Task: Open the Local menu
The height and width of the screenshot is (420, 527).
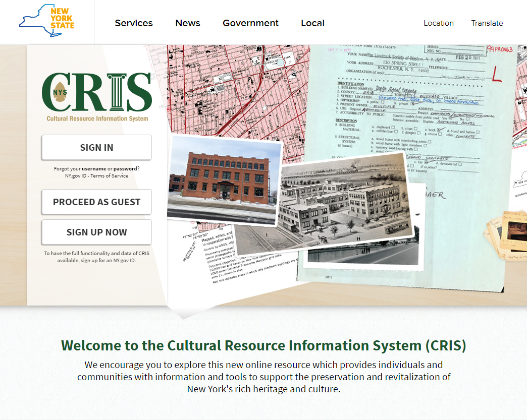Action: pos(312,23)
